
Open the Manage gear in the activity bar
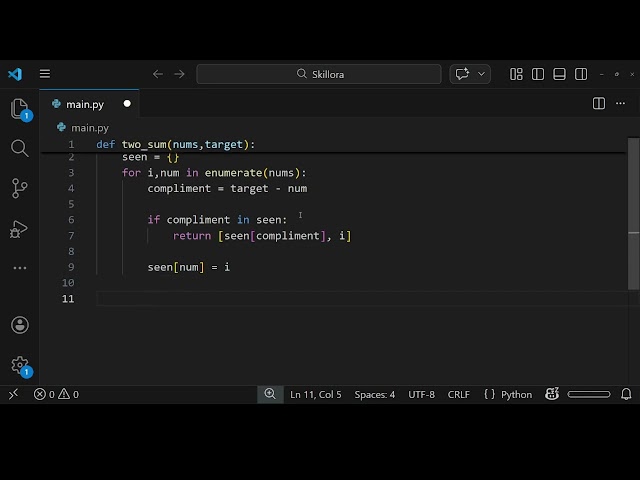point(20,365)
